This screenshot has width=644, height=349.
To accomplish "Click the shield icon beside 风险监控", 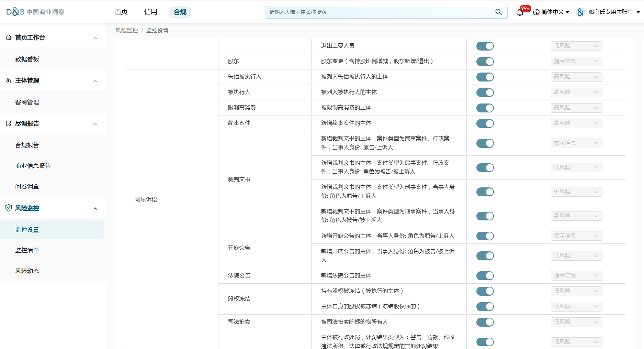I will [x=9, y=208].
